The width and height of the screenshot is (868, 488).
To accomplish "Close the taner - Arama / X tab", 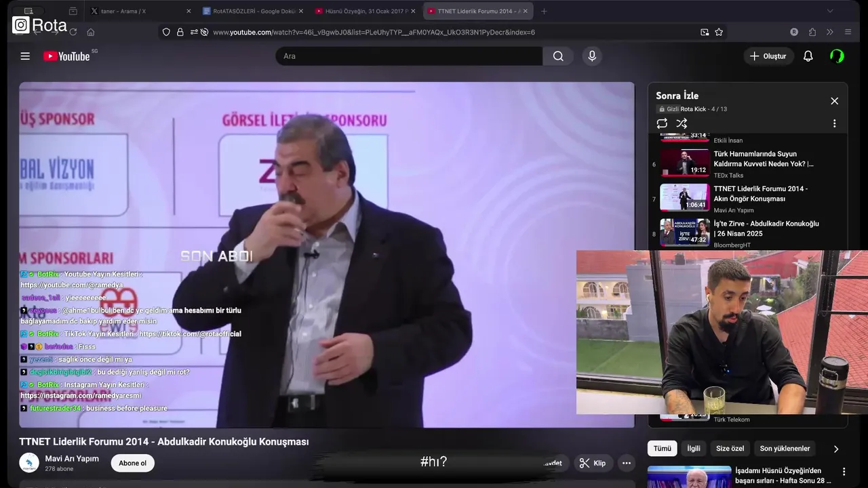I will tap(189, 12).
